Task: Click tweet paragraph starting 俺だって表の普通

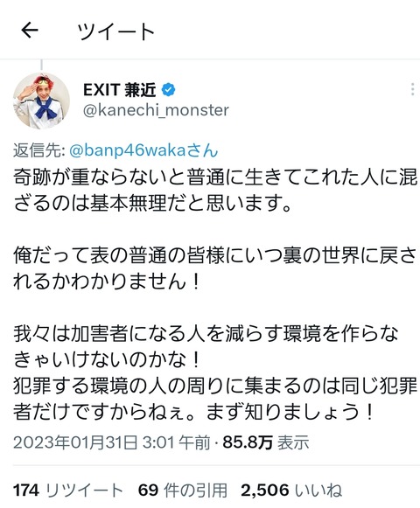Action: 215,268
